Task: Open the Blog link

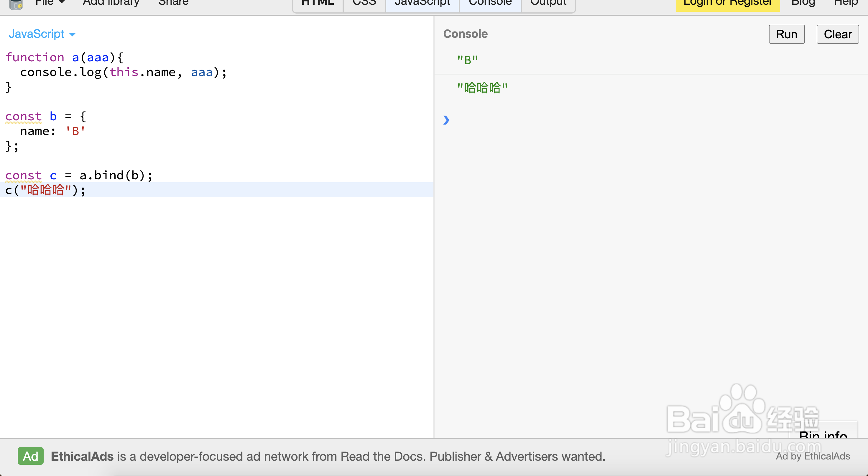Action: [x=803, y=3]
